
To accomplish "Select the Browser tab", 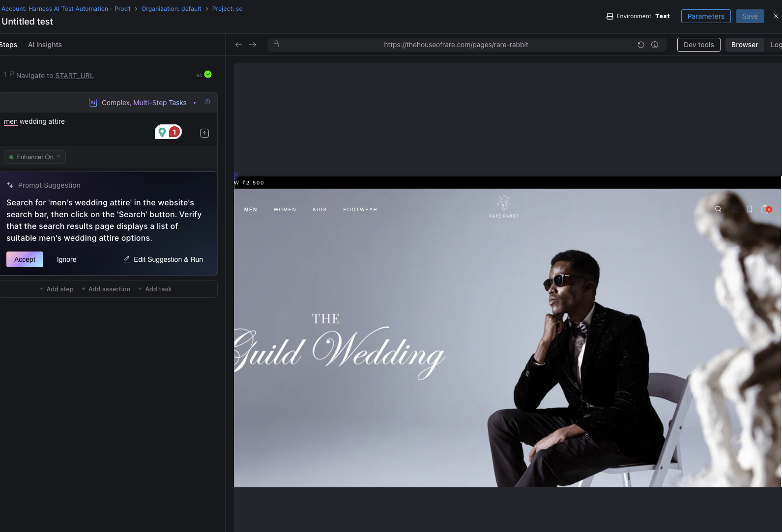I will (x=744, y=45).
